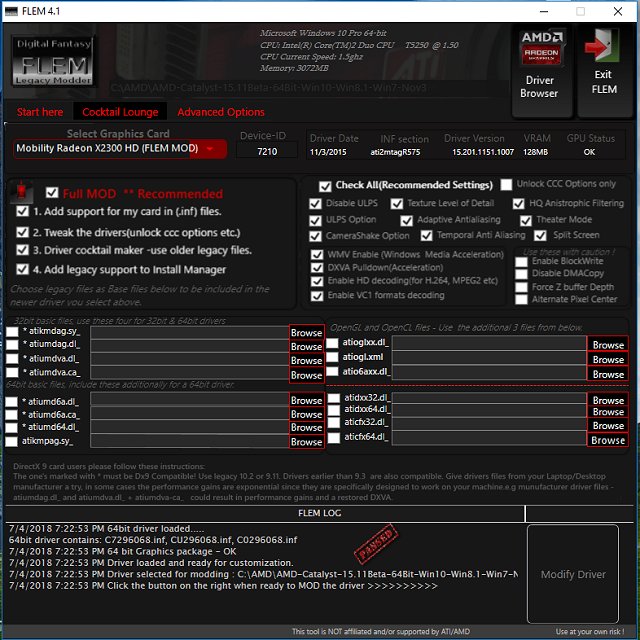This screenshot has height=640, width=640.
Task: Browse for atiumd6a.ca_ file
Action: point(307,414)
